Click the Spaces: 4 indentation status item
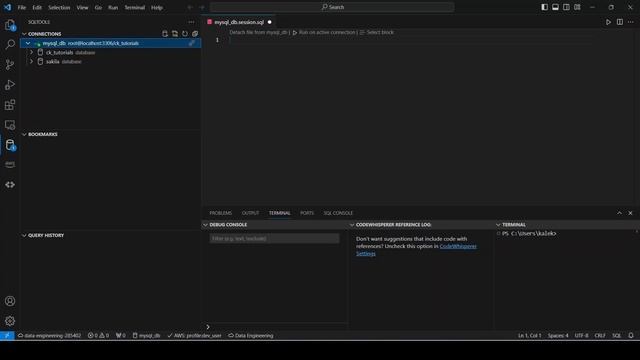Image resolution: width=640 pixels, height=360 pixels. (558, 336)
